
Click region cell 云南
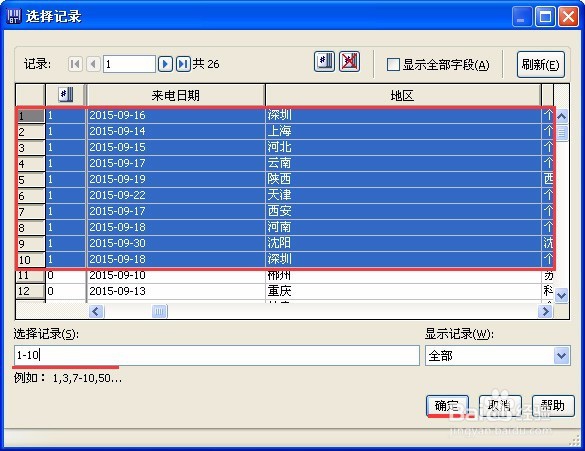click(403, 164)
